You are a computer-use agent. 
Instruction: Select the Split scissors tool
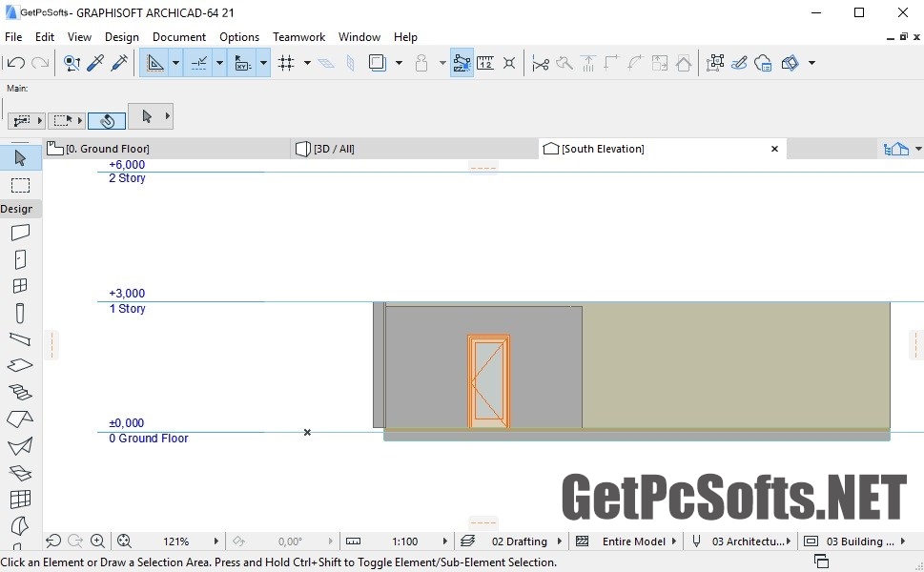pyautogui.click(x=541, y=62)
